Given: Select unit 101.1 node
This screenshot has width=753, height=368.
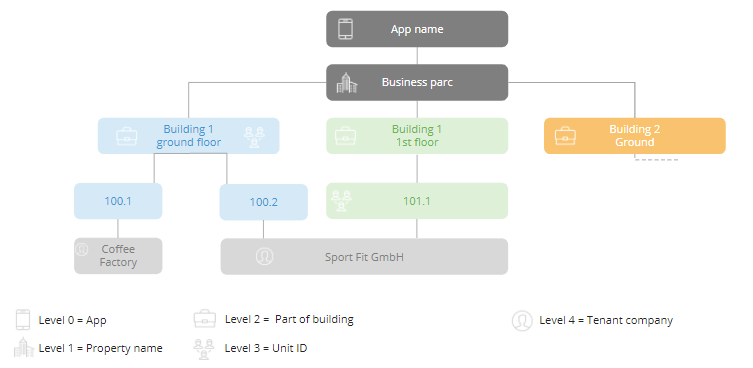Looking at the screenshot, I should click(417, 201).
